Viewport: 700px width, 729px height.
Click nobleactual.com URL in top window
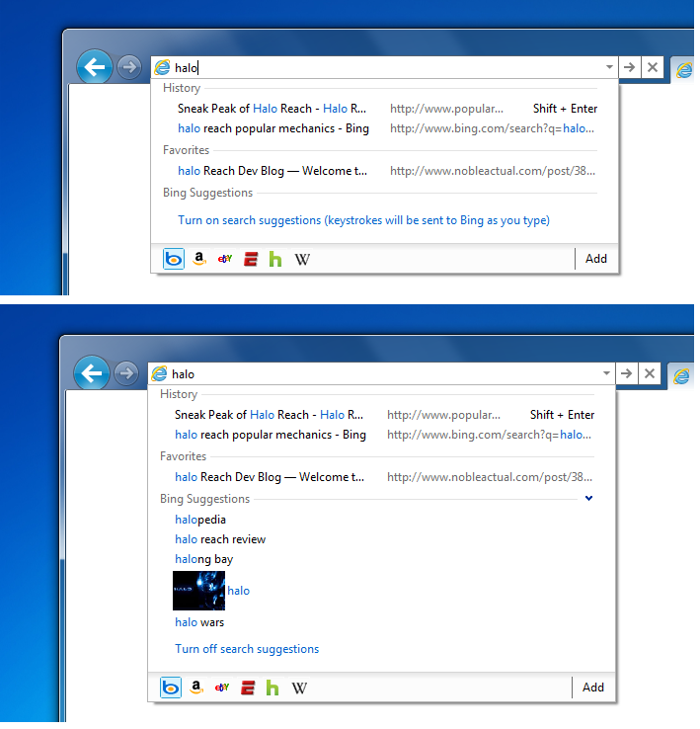coord(493,171)
